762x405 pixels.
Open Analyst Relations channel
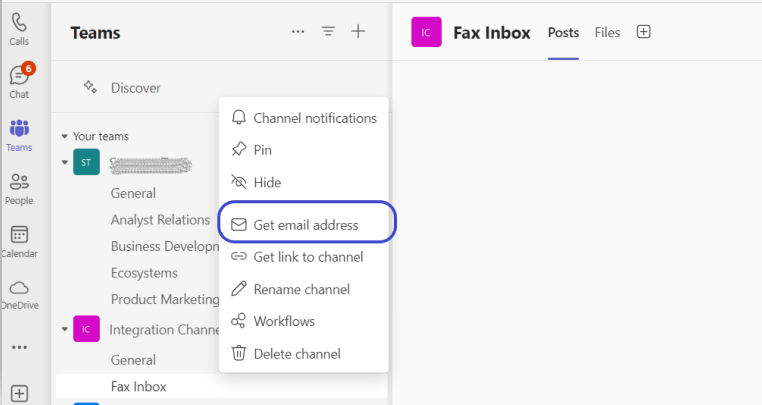tap(160, 219)
